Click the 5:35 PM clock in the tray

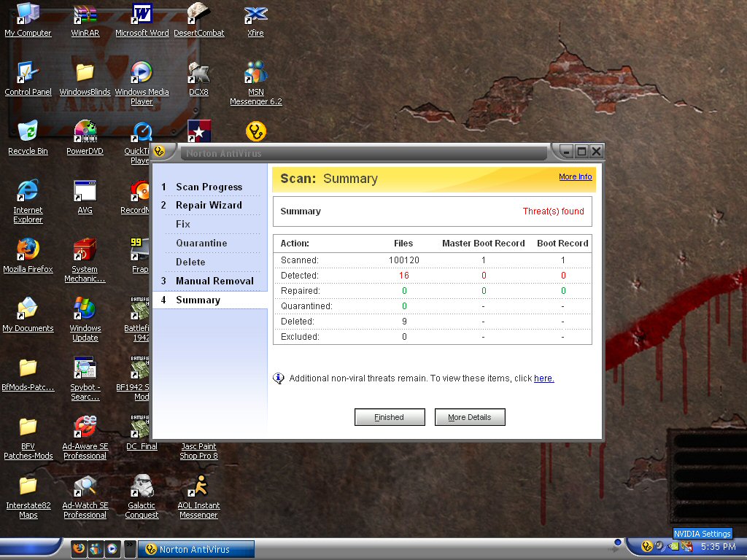(718, 547)
